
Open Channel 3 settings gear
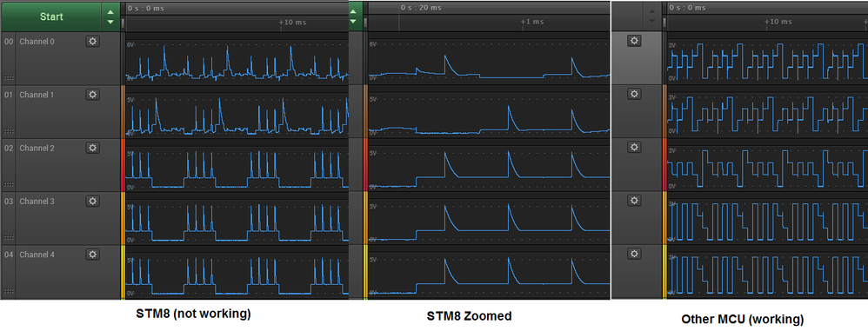pos(92,202)
